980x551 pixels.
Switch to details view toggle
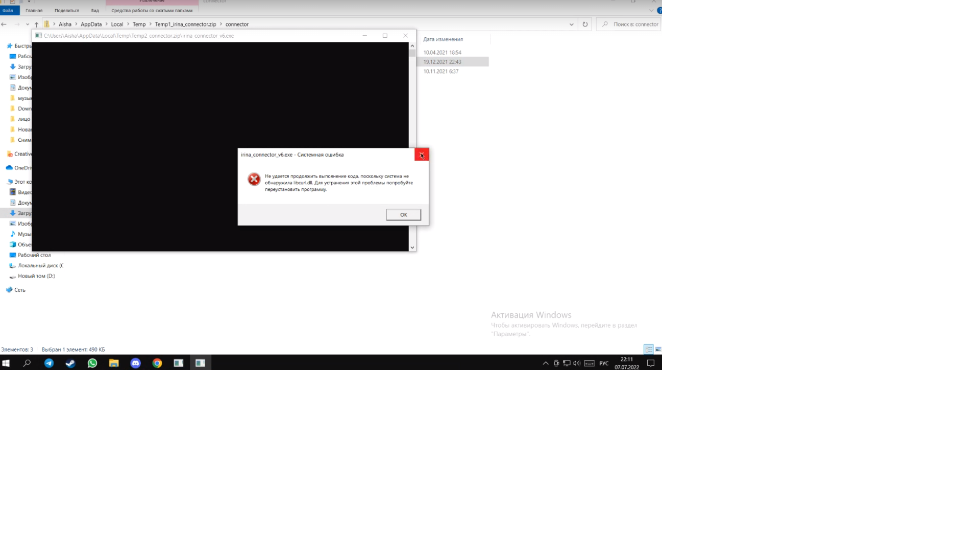click(x=648, y=349)
